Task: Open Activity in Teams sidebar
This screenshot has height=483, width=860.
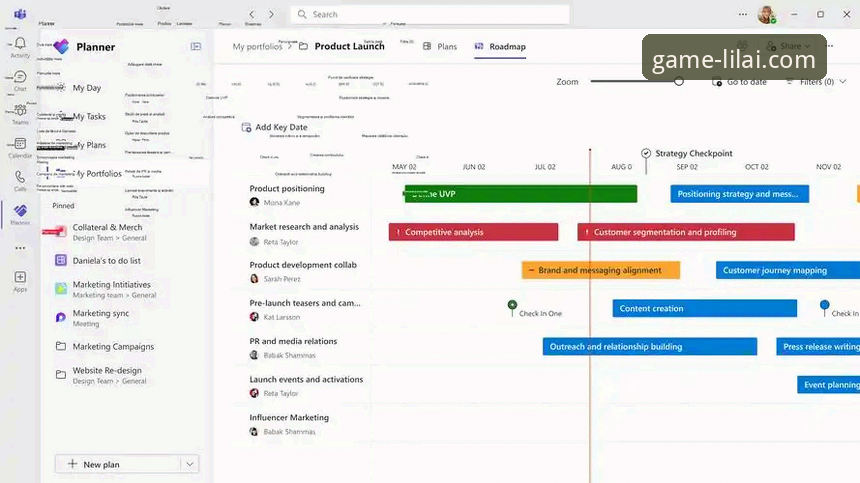Action: point(20,47)
